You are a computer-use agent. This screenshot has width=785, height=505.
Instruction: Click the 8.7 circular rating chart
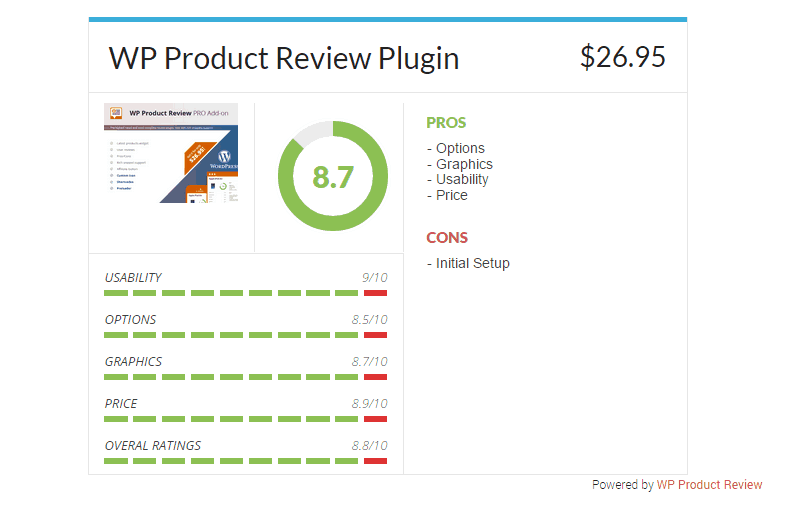333,176
